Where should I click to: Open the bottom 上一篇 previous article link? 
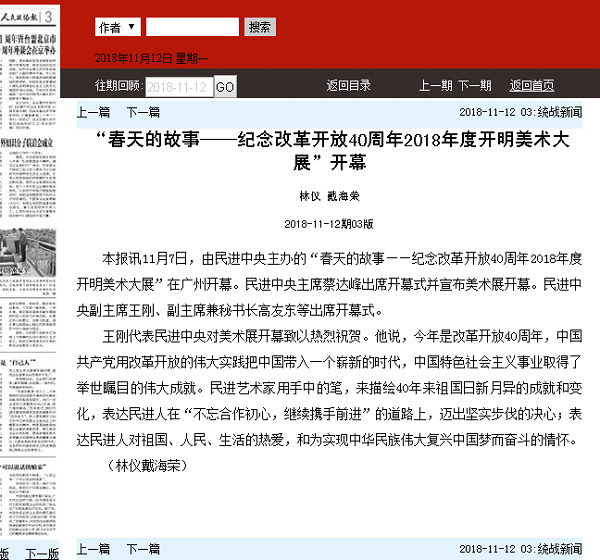click(93, 549)
